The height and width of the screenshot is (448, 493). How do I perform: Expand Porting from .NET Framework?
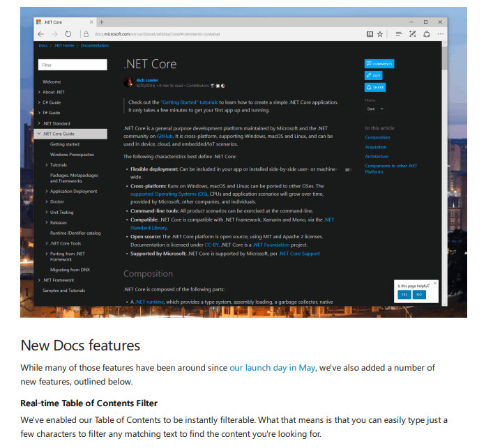click(x=47, y=254)
